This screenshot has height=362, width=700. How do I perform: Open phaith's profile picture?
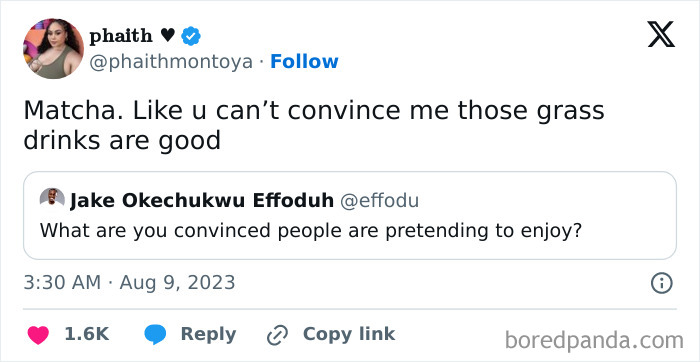[54, 49]
